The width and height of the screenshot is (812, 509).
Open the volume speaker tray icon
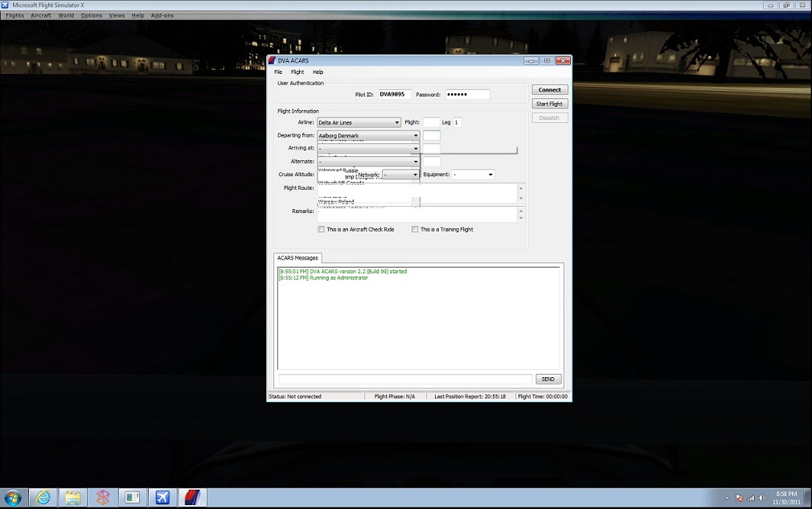[x=762, y=498]
